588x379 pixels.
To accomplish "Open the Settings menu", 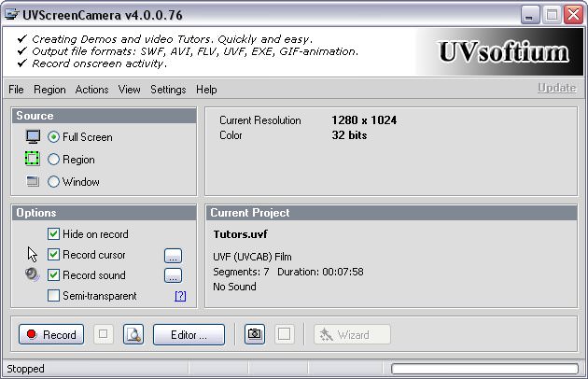I will [x=168, y=90].
